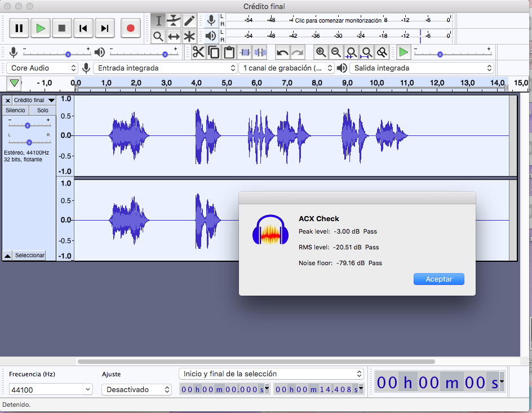
Task: Select the Envelope tool
Action: (x=174, y=21)
